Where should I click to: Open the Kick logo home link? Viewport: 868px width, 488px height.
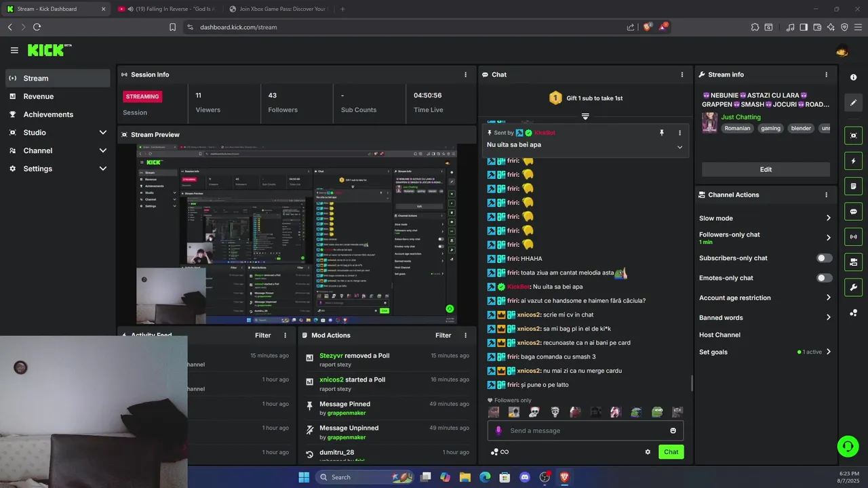(x=49, y=50)
